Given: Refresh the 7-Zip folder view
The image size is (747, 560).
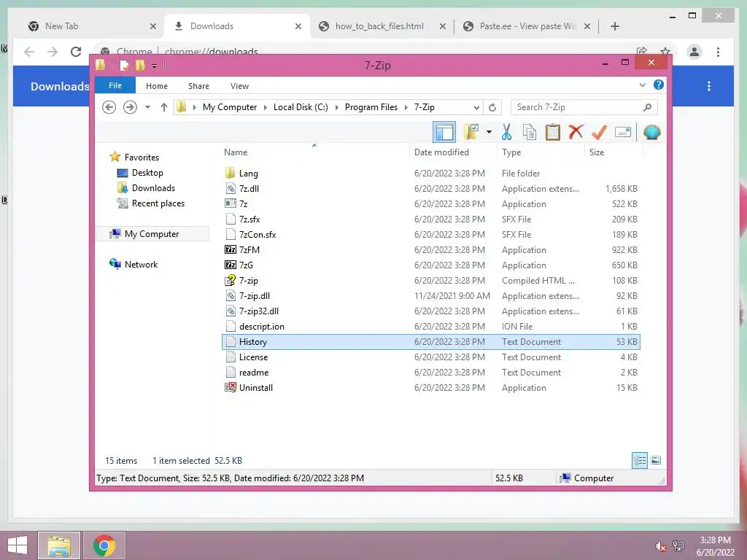Looking at the screenshot, I should [x=492, y=107].
